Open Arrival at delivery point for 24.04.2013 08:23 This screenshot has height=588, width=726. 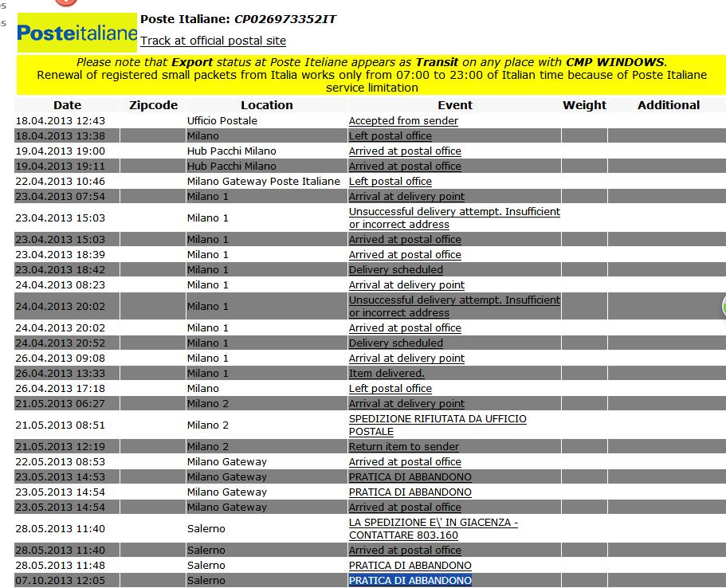pos(406,284)
